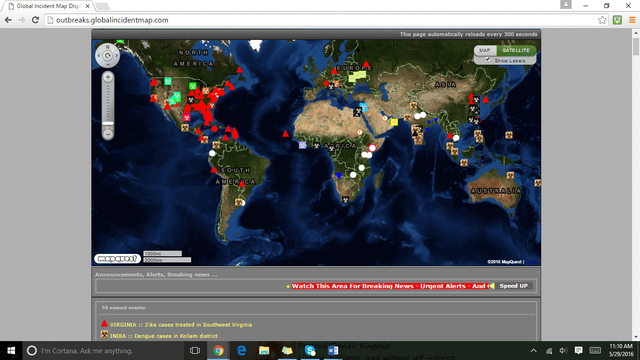Open the yellow marker on Arabian Peninsula
Viewport: 640px width, 360px height.
click(394, 122)
